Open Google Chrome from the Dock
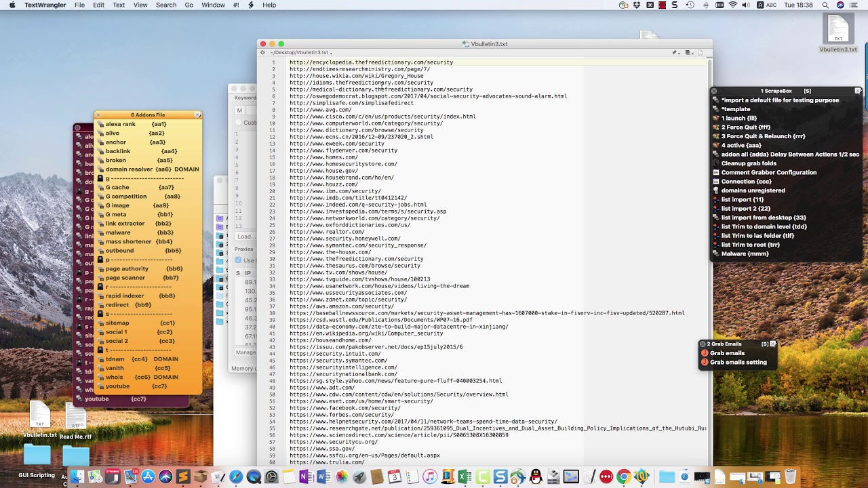Screen dimensions: 868x488 click(x=623, y=477)
